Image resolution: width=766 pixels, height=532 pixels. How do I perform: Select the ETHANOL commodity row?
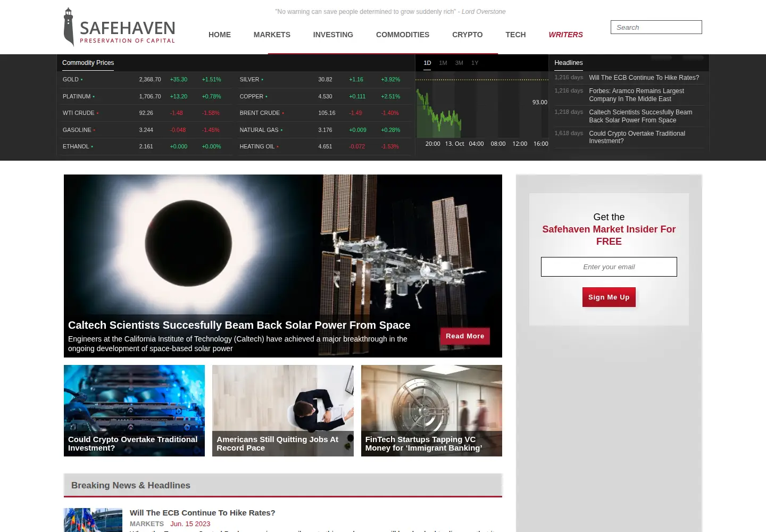click(146, 146)
